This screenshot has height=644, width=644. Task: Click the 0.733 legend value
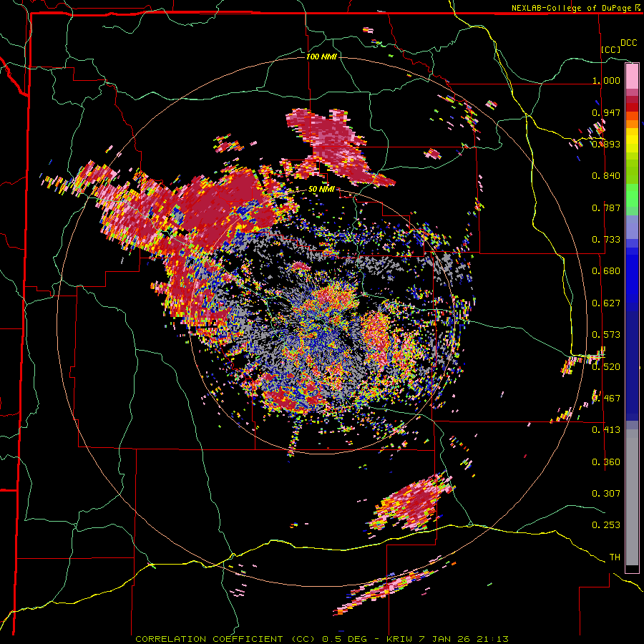pos(606,240)
